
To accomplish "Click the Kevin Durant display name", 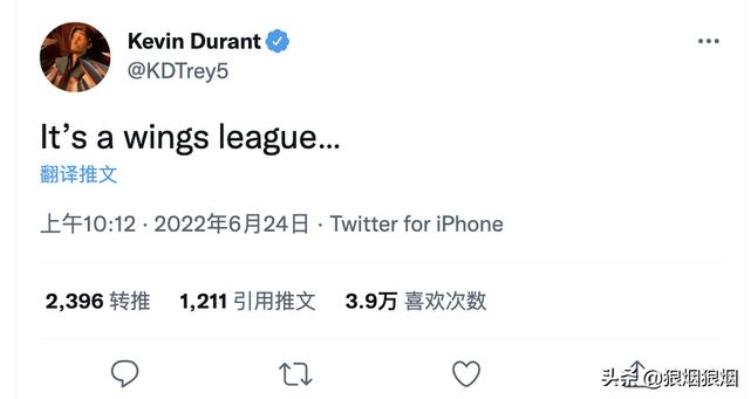I will (194, 41).
